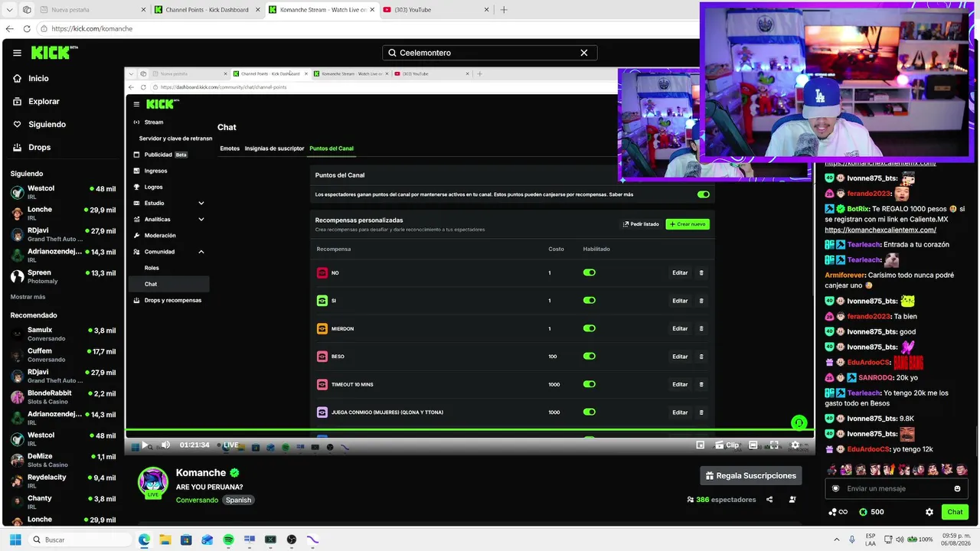Open Komanche's channel avatar

pyautogui.click(x=153, y=482)
